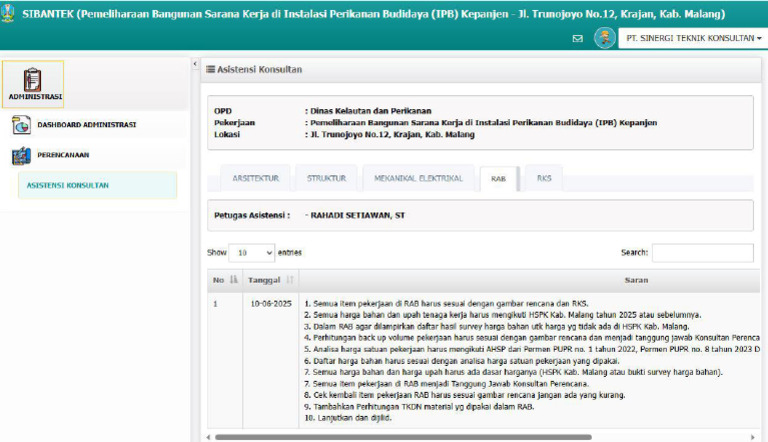
Task: Click the Perencanaan blueprint icon
Action: (x=21, y=155)
